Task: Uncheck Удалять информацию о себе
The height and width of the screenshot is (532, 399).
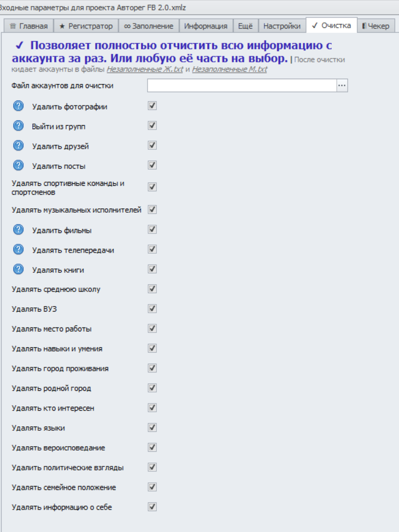Action: tap(152, 507)
